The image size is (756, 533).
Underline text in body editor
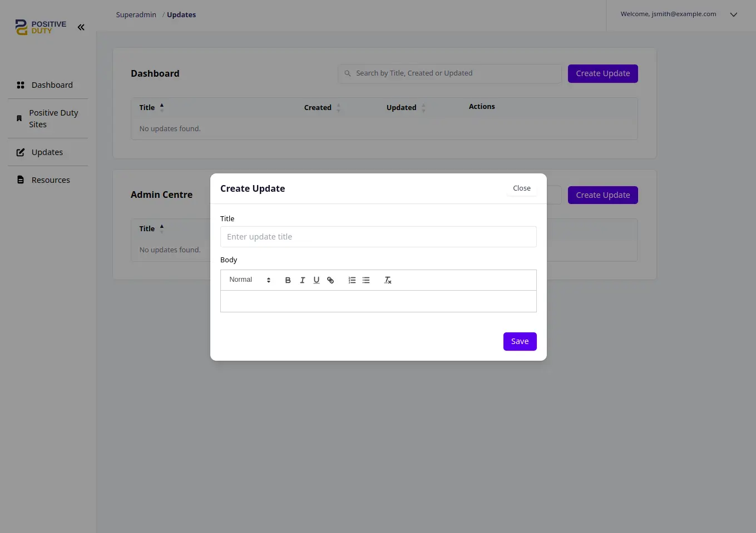(x=317, y=280)
